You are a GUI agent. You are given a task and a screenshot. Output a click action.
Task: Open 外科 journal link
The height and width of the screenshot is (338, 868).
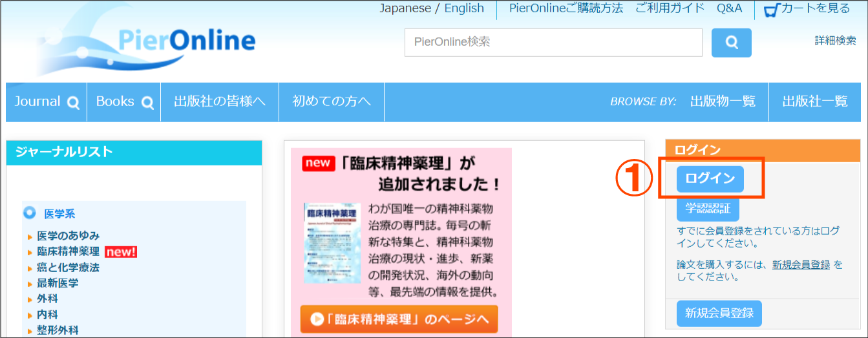click(x=48, y=299)
